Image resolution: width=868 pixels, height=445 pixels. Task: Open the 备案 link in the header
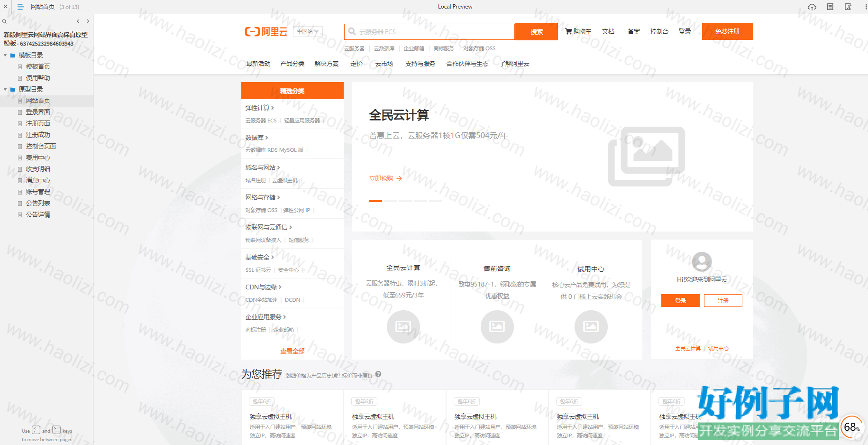coord(634,31)
